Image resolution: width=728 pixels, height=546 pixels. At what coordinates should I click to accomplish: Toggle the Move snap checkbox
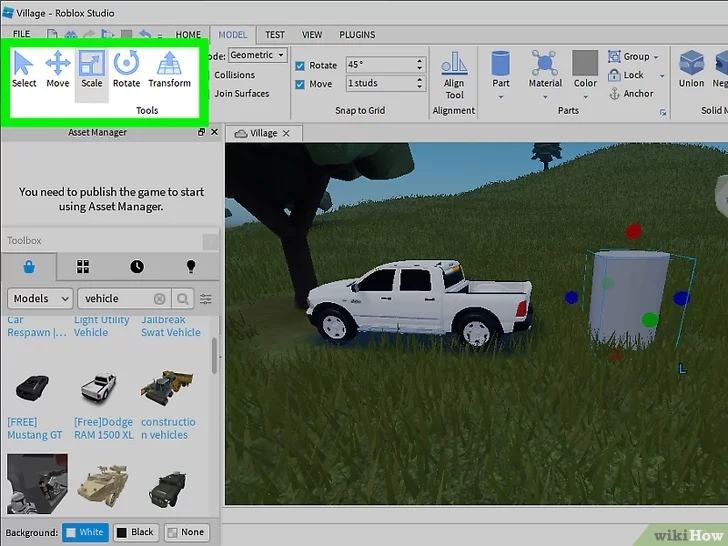(x=300, y=84)
